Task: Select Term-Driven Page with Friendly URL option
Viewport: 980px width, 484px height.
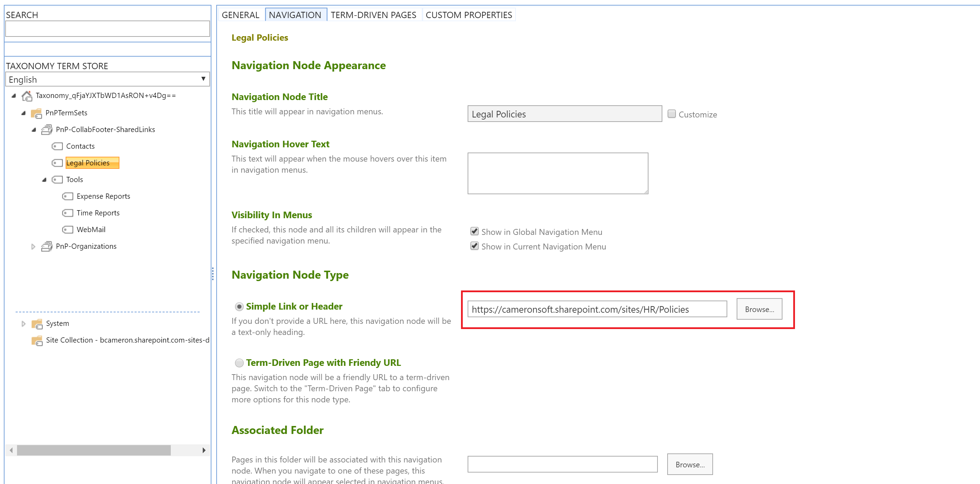Action: pyautogui.click(x=239, y=363)
